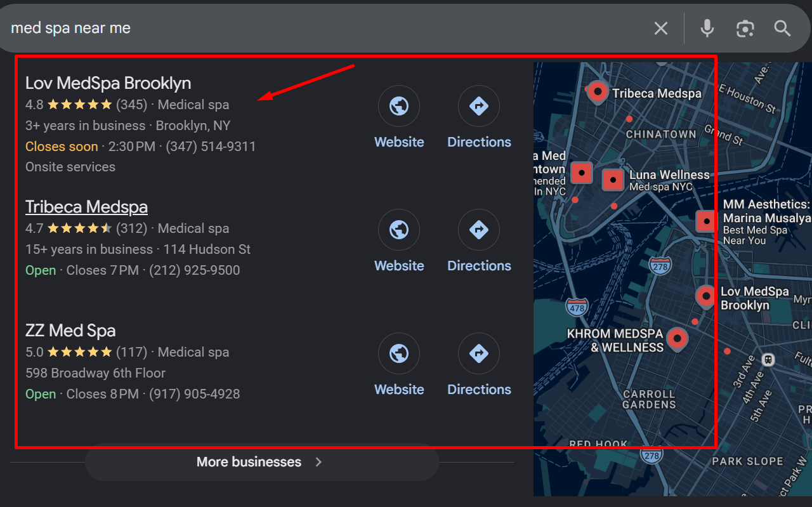This screenshot has width=812, height=507.
Task: Open search by image camera icon
Action: click(745, 29)
